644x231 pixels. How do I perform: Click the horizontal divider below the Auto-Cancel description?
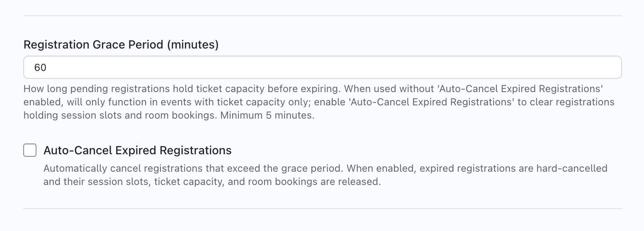pos(322,208)
